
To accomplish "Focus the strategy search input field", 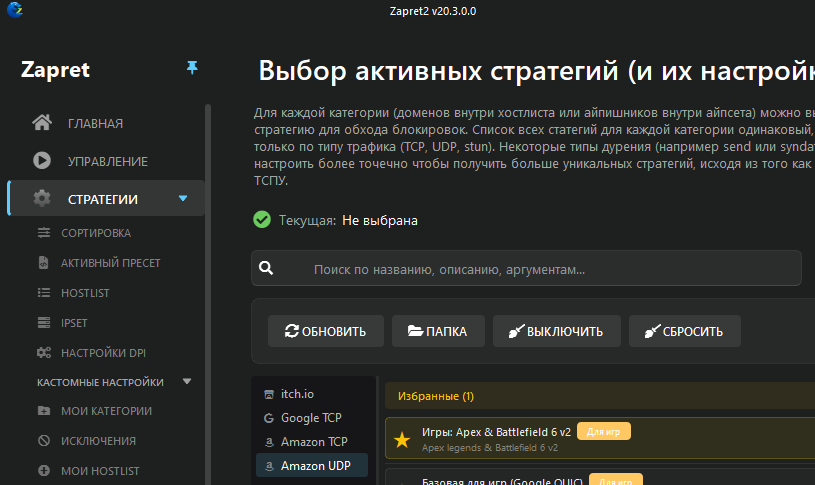I will tap(526, 268).
